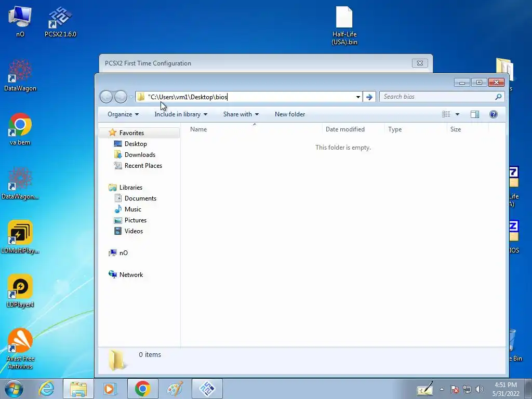Open the Windows Start menu
The image size is (532, 399).
click(x=14, y=389)
